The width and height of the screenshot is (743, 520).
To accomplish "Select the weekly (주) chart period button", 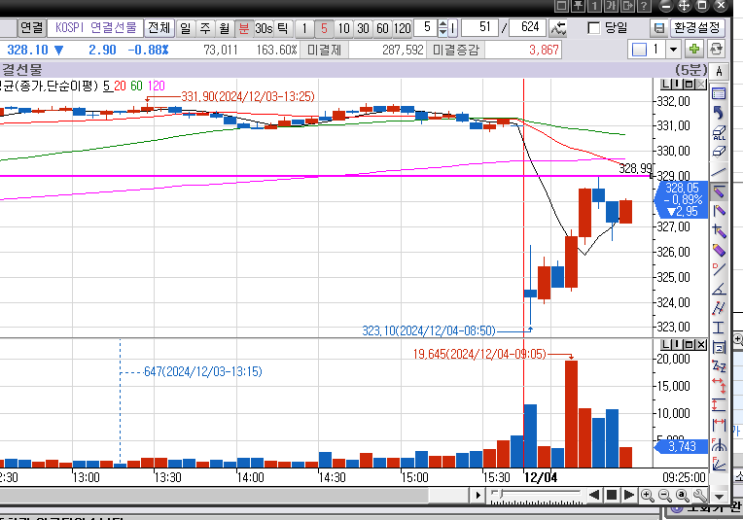I will click(205, 28).
